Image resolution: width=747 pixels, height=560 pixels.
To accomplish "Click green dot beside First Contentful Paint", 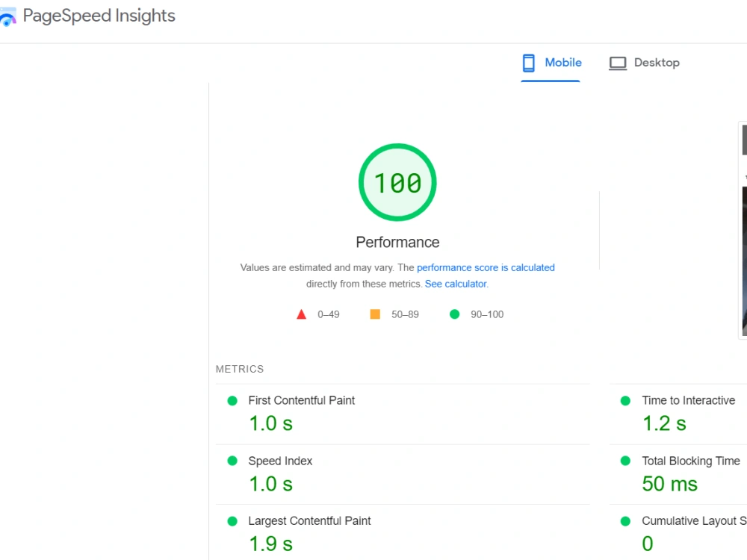I will (x=232, y=400).
